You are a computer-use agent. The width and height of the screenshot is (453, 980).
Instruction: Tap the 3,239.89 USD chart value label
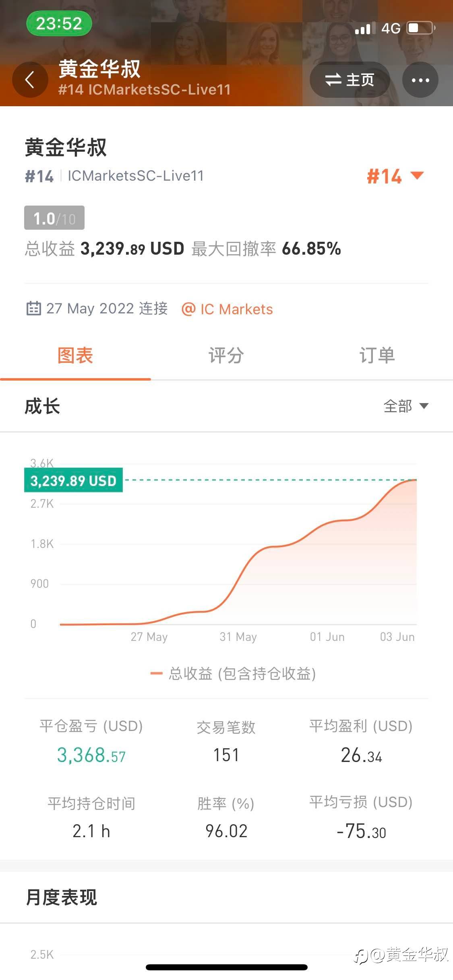(x=73, y=480)
